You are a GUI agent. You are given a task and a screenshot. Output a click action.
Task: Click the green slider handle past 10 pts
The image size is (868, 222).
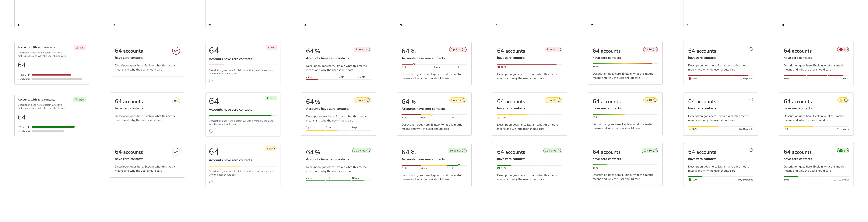pyautogui.click(x=459, y=165)
